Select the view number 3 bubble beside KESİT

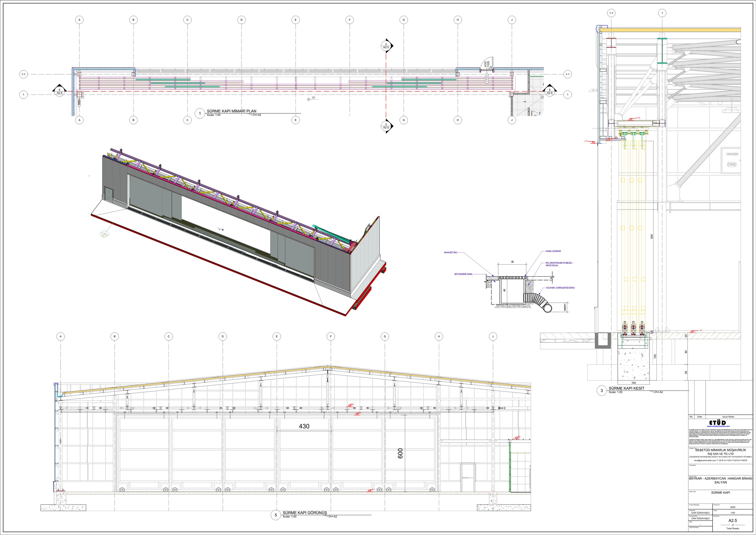tap(602, 391)
